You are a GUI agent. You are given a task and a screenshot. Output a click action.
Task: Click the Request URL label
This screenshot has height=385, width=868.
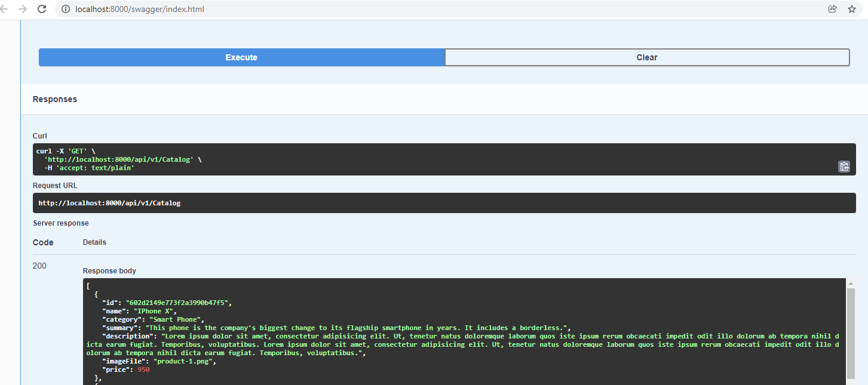55,186
